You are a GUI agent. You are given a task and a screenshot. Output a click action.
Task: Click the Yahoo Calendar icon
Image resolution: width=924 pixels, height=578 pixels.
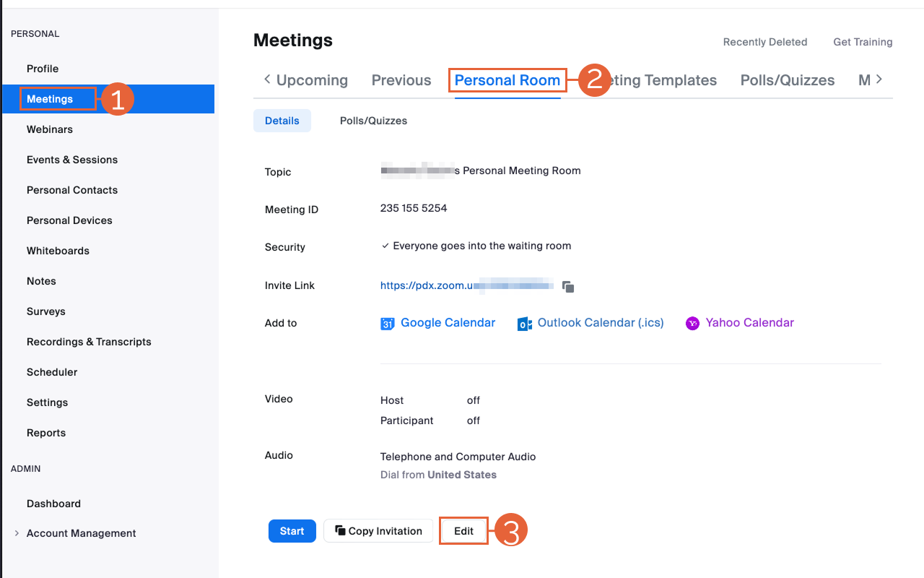[x=692, y=324]
